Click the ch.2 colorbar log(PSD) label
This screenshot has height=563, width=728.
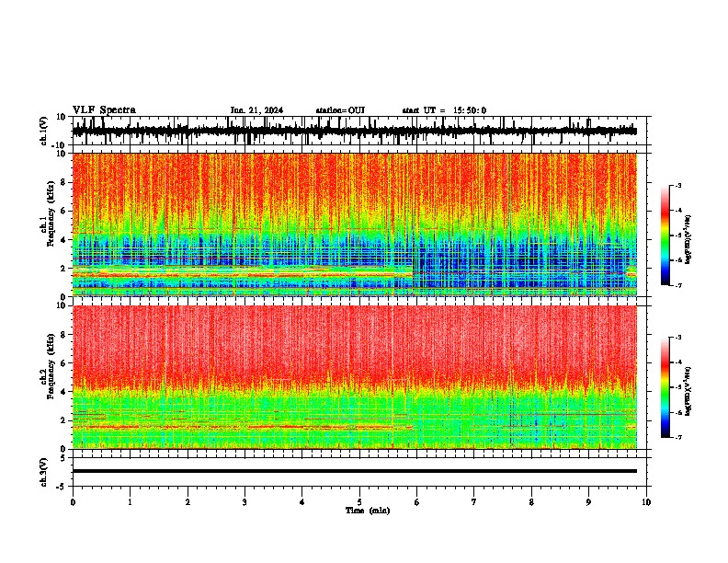tap(688, 391)
